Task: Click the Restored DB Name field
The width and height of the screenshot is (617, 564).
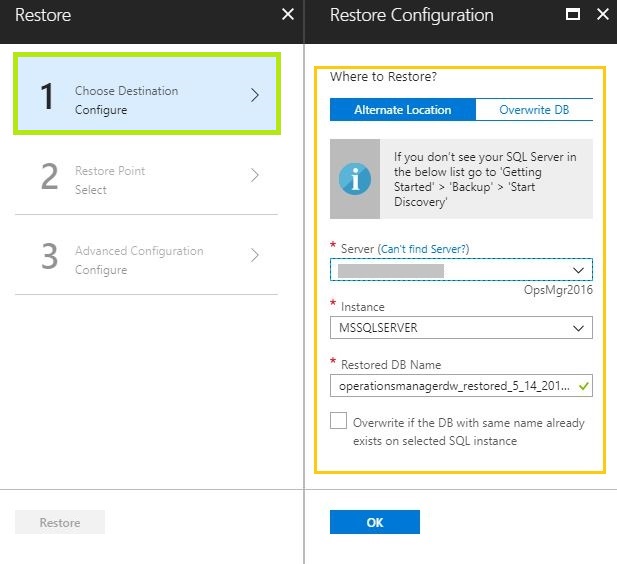Action: (461, 386)
